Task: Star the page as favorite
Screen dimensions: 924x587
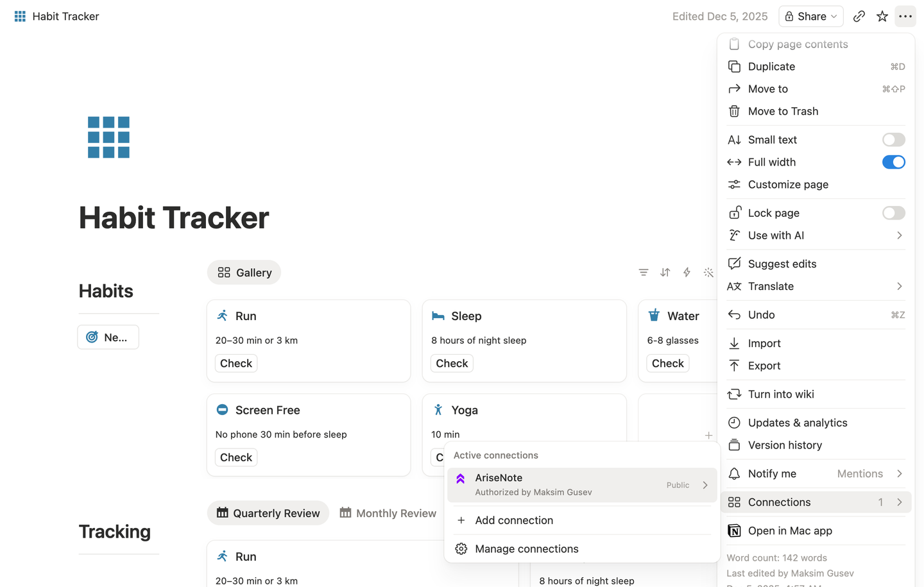Action: [x=882, y=17]
